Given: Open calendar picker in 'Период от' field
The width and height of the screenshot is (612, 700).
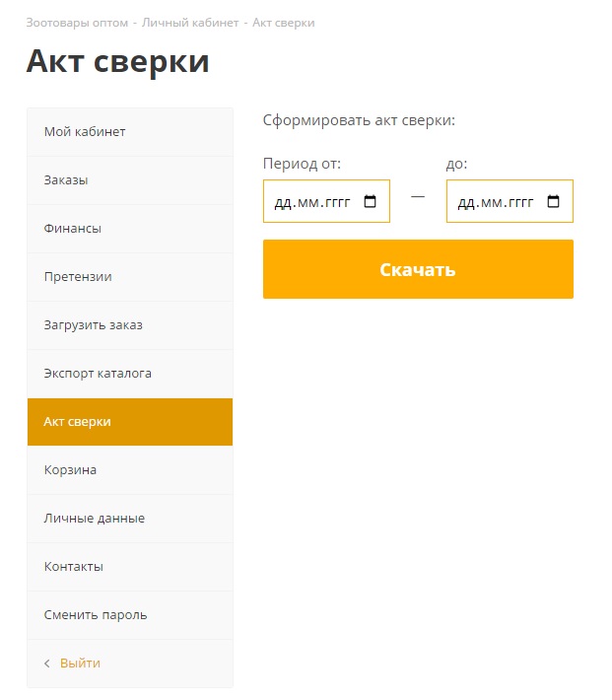Looking at the screenshot, I should (x=370, y=201).
